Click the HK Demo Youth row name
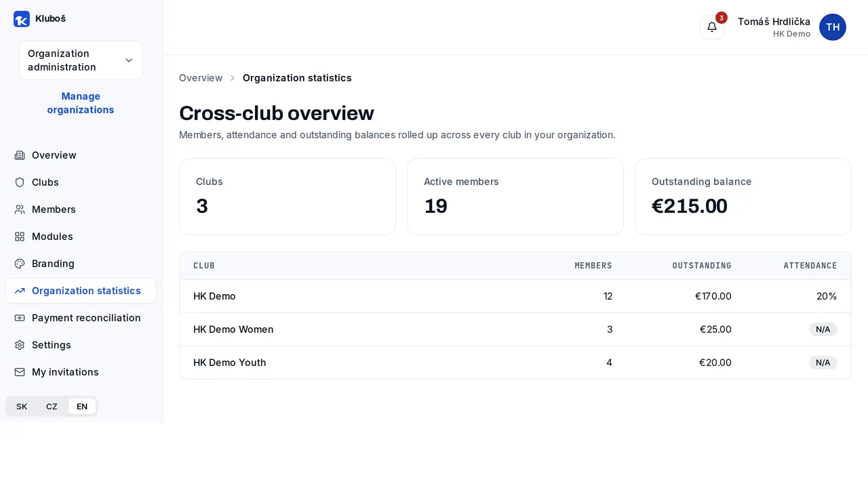The width and height of the screenshot is (868, 488). click(230, 363)
